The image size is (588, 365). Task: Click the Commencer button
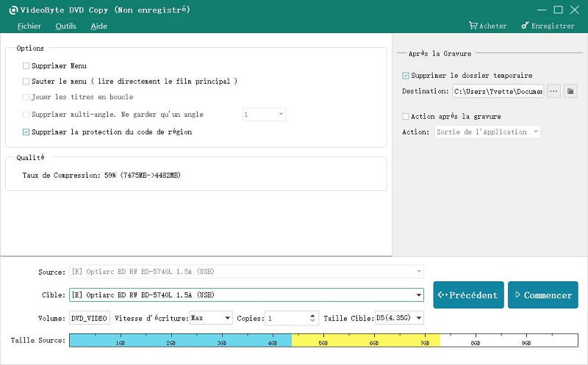coord(543,295)
